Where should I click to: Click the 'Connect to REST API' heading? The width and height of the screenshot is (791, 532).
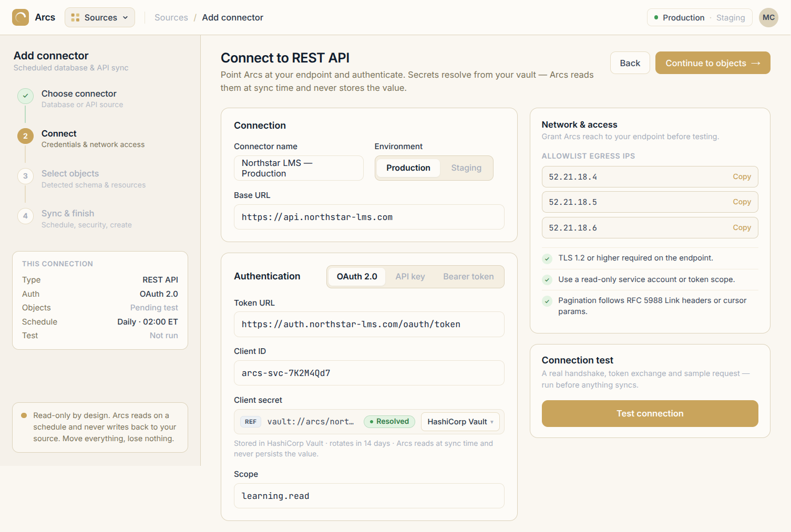[x=285, y=58]
